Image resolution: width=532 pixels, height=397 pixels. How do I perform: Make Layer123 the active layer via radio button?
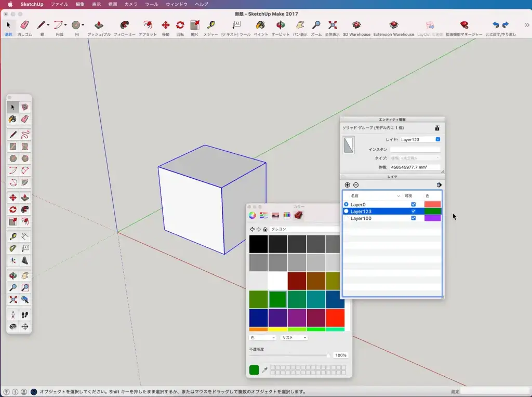346,211
